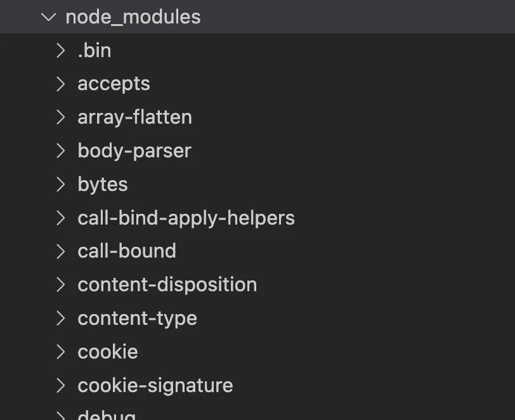Viewport: 515px width, 420px height.
Task: Expand the bytes folder chevron
Action: click(60, 185)
